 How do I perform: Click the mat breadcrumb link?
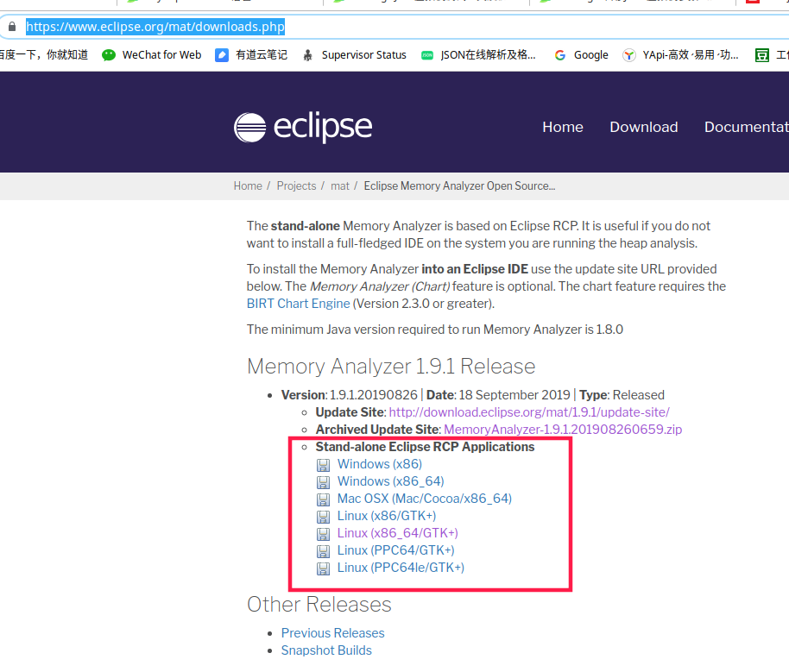coord(339,185)
